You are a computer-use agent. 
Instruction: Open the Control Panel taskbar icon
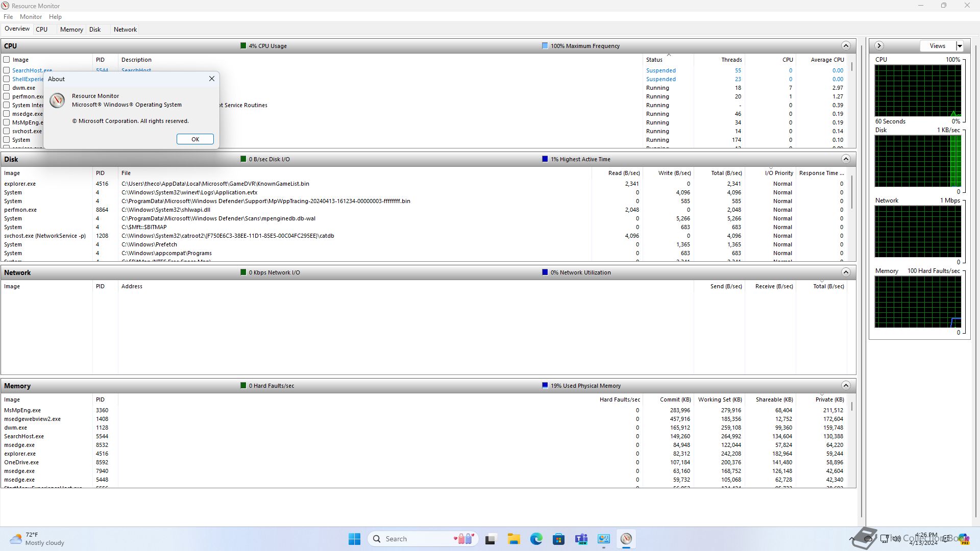click(604, 539)
